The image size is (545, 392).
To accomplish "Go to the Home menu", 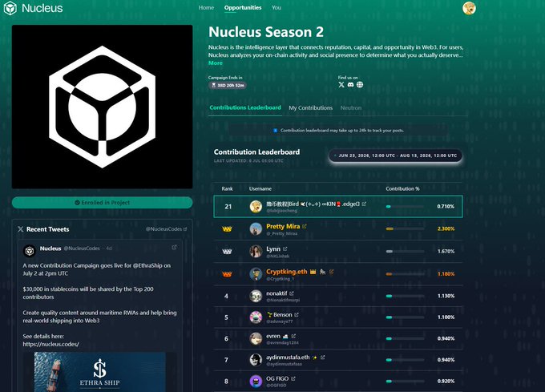I will (206, 8).
